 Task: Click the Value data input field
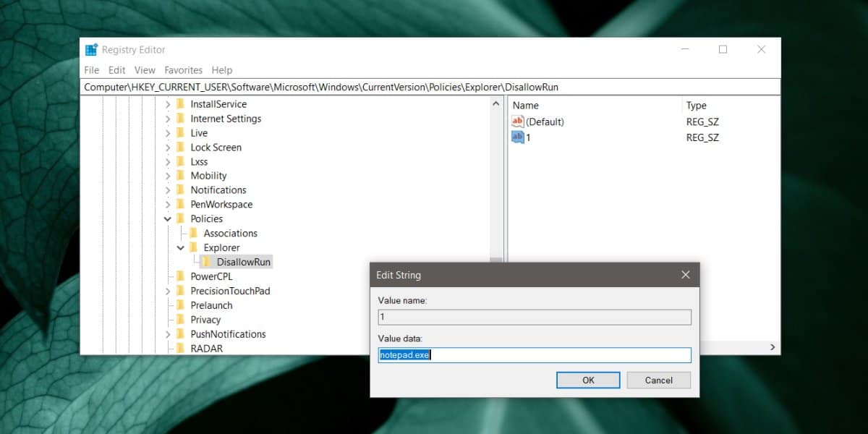click(x=535, y=355)
